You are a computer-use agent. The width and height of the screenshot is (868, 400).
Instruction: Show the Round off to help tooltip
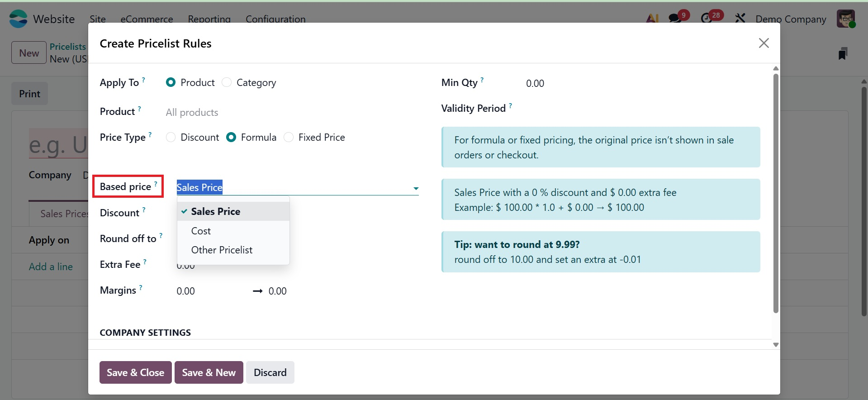coord(161,236)
